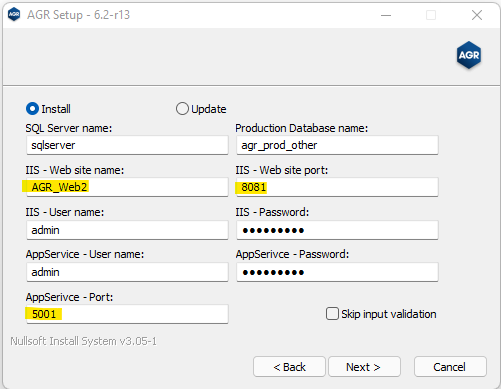Click the 'IIS - Web site port:' label
The height and width of the screenshot is (389, 501).
pos(282,170)
